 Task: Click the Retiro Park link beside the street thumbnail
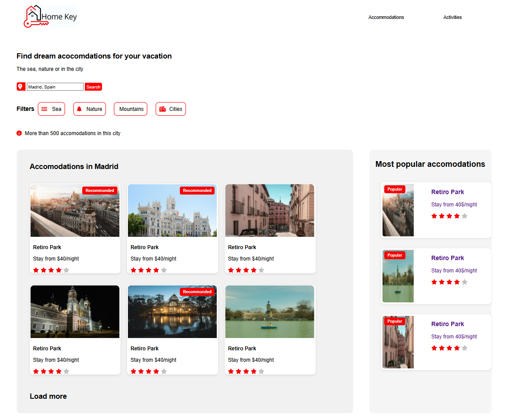click(x=448, y=324)
